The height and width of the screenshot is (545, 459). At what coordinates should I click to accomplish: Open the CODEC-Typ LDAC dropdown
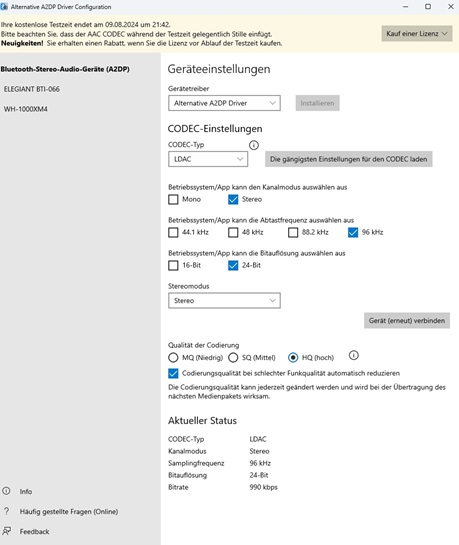point(208,159)
